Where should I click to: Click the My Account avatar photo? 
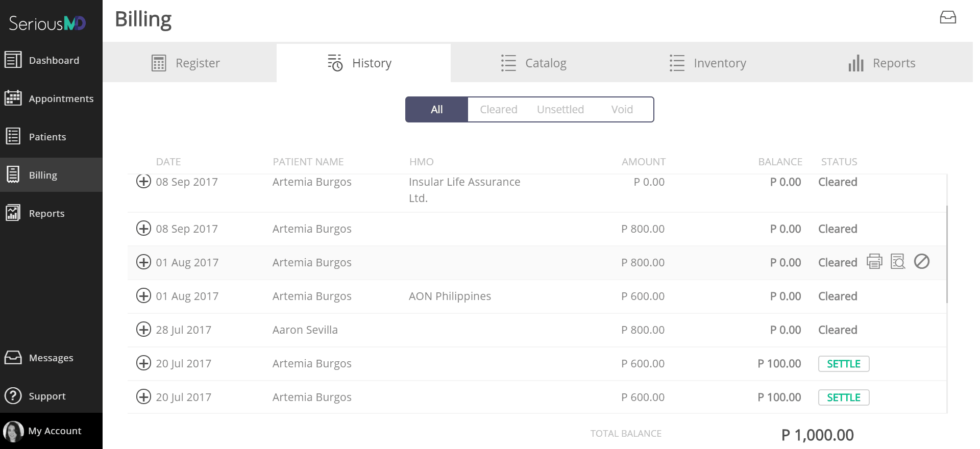[13, 431]
